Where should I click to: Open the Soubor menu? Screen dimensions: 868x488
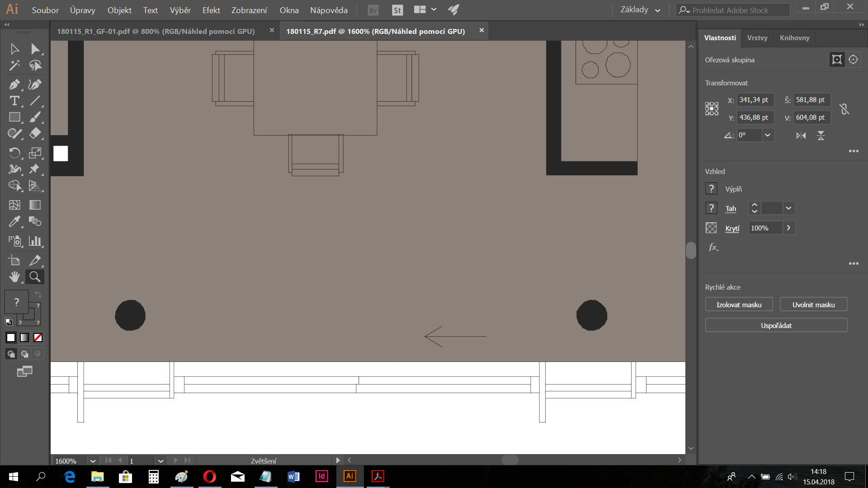click(45, 10)
